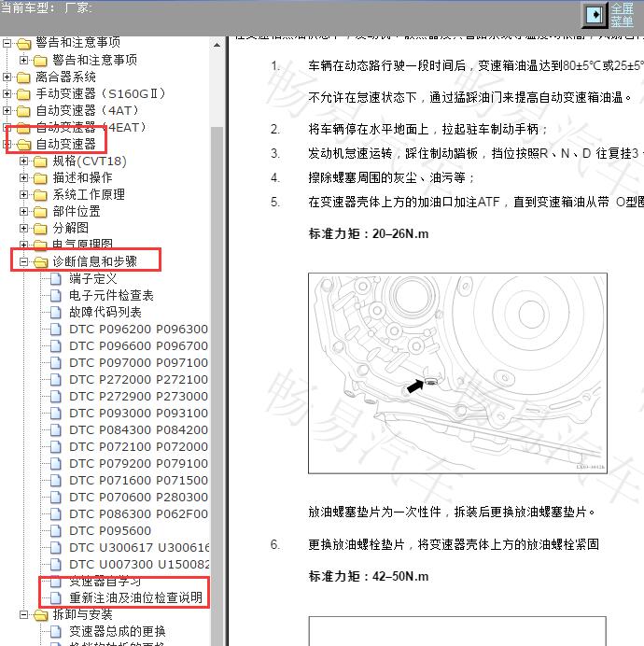Image resolution: width=644 pixels, height=646 pixels.
Task: Expand 手动变速器 (S160GII) folder
Action: pyautogui.click(x=7, y=94)
